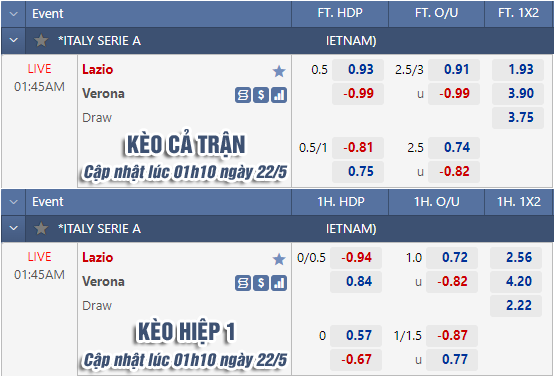Choose full-time handicap 0.5 odds 0.93
Image resolution: width=554 pixels, height=377 pixels.
pos(358,70)
